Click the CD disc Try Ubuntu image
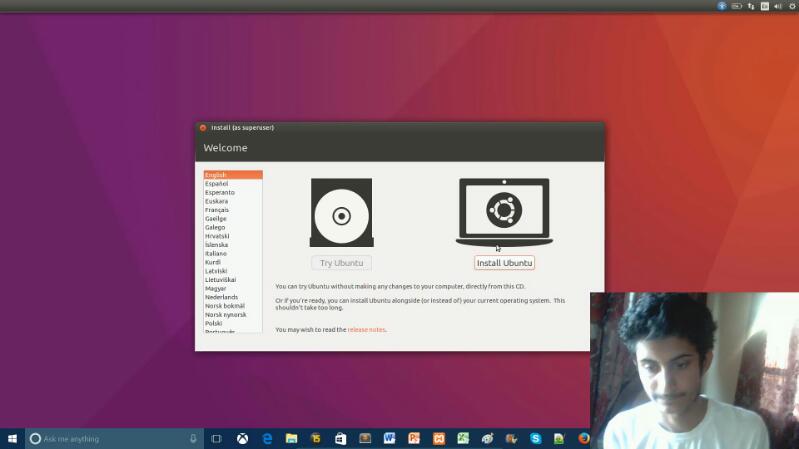 (x=341, y=213)
